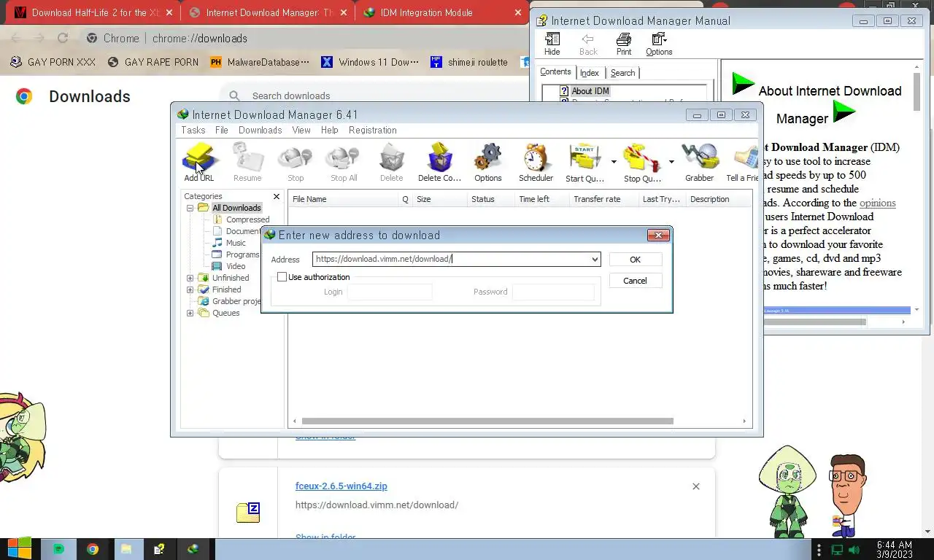Click the Stop All toolbar icon
The height and width of the screenshot is (560, 934).
coord(344,162)
